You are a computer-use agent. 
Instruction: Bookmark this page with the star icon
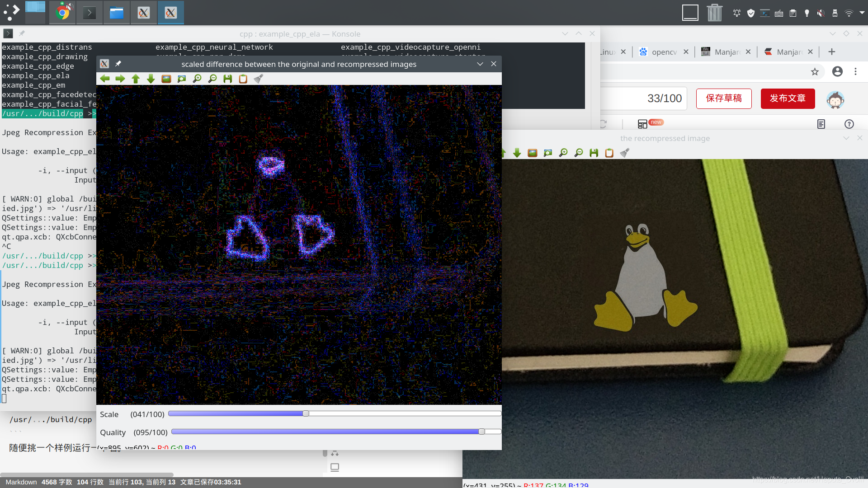(815, 71)
